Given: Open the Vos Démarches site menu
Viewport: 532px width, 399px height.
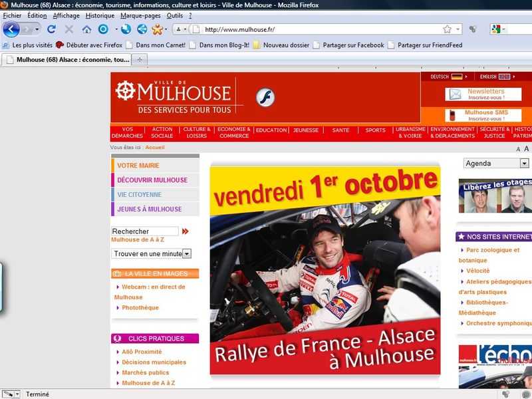Looking at the screenshot, I should click(x=127, y=132).
